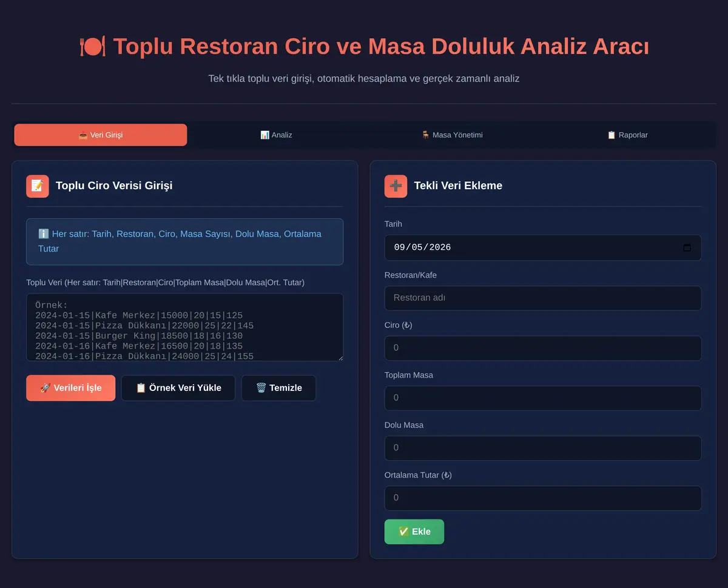Add the single entry with Ekle
This screenshot has height=588, width=728.
[414, 532]
